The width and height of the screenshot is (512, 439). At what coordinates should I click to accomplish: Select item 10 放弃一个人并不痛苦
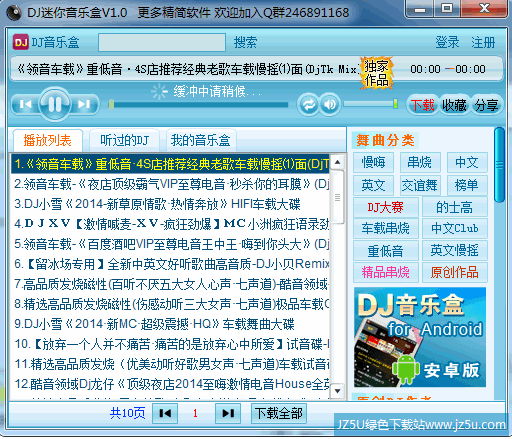point(170,344)
